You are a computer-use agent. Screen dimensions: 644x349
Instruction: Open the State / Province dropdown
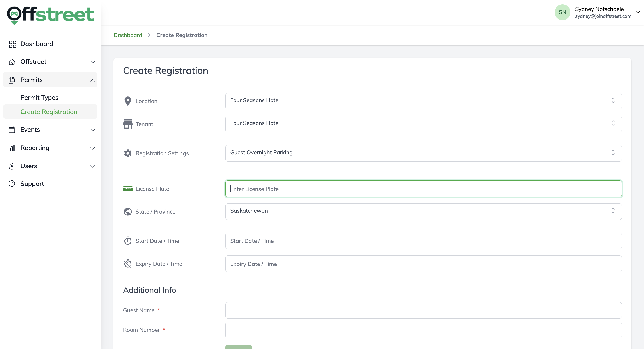[x=423, y=211]
